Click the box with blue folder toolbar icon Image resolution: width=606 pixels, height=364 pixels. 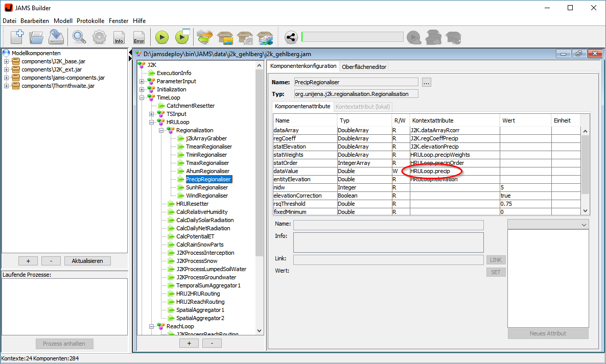click(x=225, y=38)
